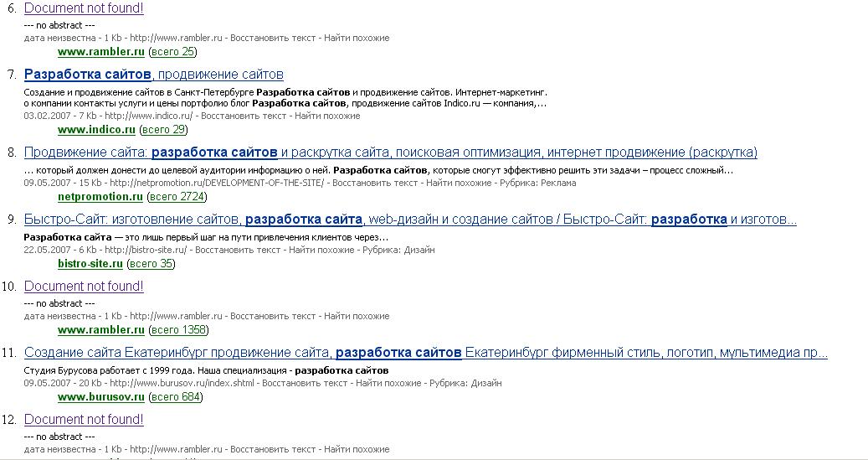
Task: Click 'Восстановить текст' for result 6
Action: pyautogui.click(x=273, y=38)
